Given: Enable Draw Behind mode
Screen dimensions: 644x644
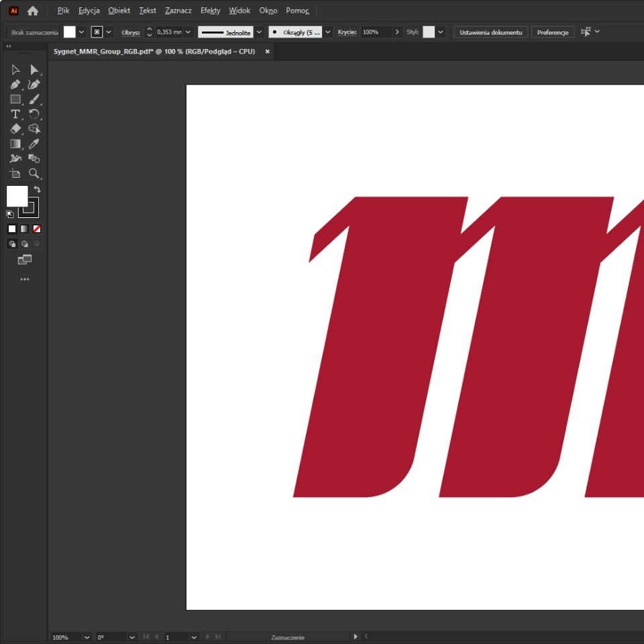Looking at the screenshot, I should (25, 244).
